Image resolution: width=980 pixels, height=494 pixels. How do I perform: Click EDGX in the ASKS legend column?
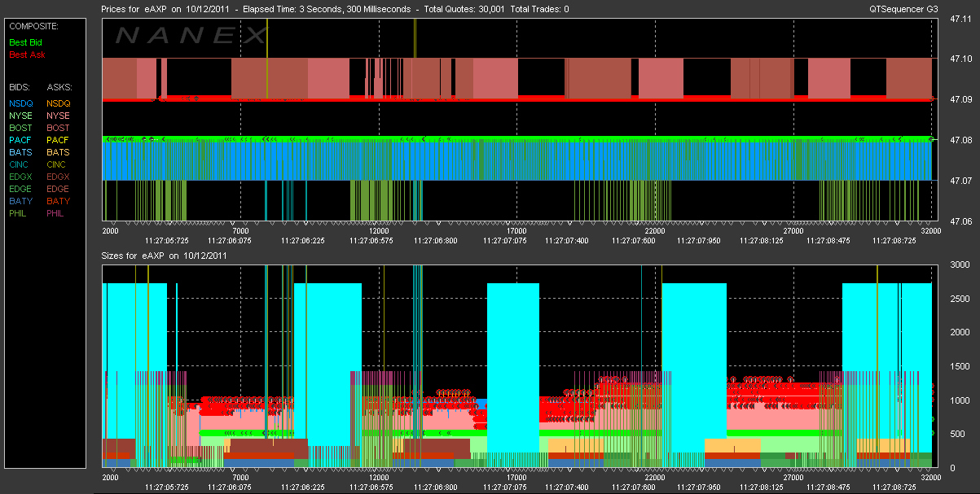59,177
